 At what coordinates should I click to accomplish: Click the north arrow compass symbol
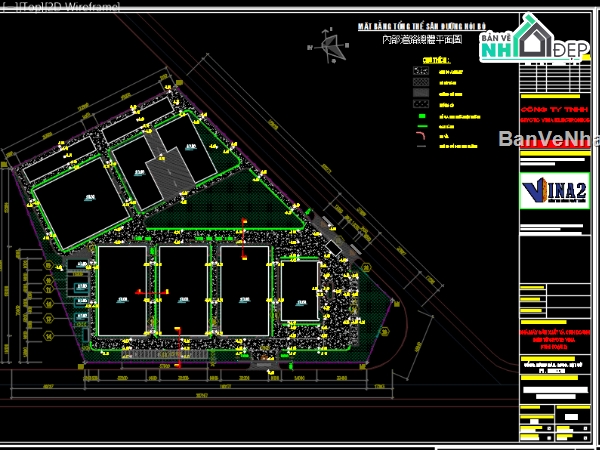[327, 43]
